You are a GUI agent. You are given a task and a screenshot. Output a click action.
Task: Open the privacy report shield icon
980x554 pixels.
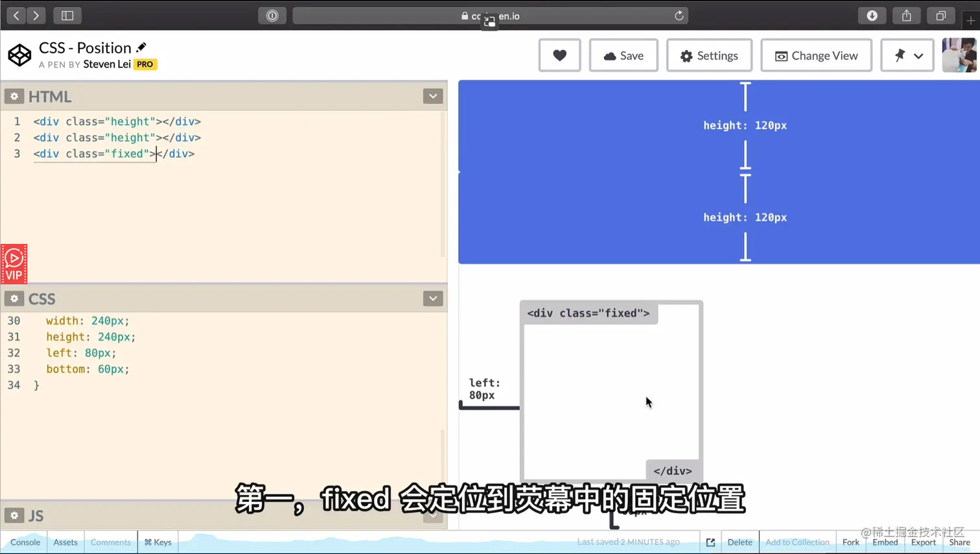[x=272, y=16]
